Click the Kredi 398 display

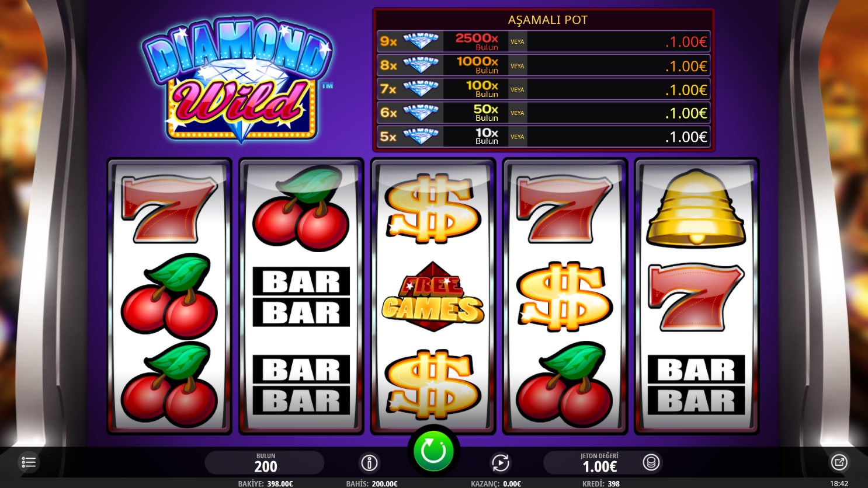tap(600, 483)
